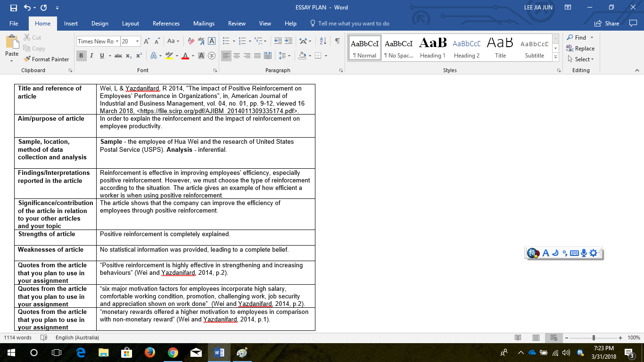The width and height of the screenshot is (644, 362).
Task: Center align the text
Action: pos(237,56)
